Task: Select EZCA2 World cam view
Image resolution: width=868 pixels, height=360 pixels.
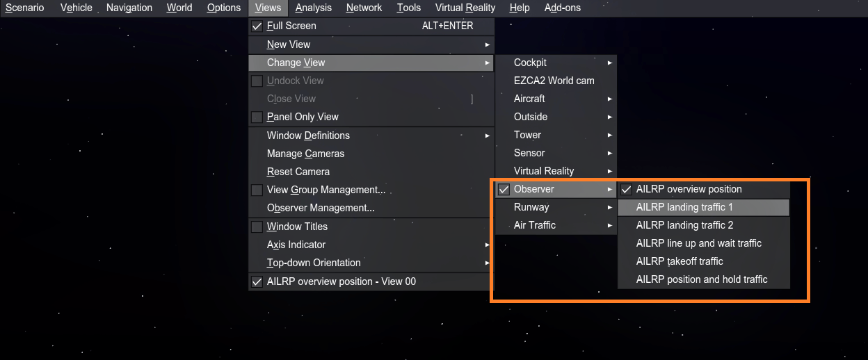Action: 554,81
